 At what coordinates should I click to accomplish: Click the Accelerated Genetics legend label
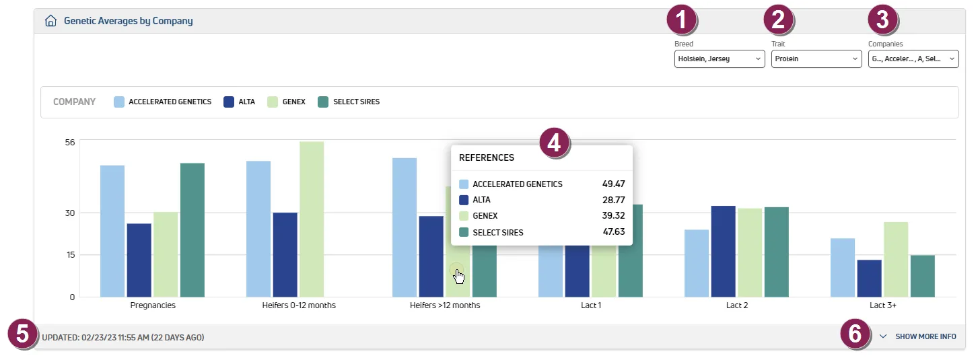pos(170,102)
